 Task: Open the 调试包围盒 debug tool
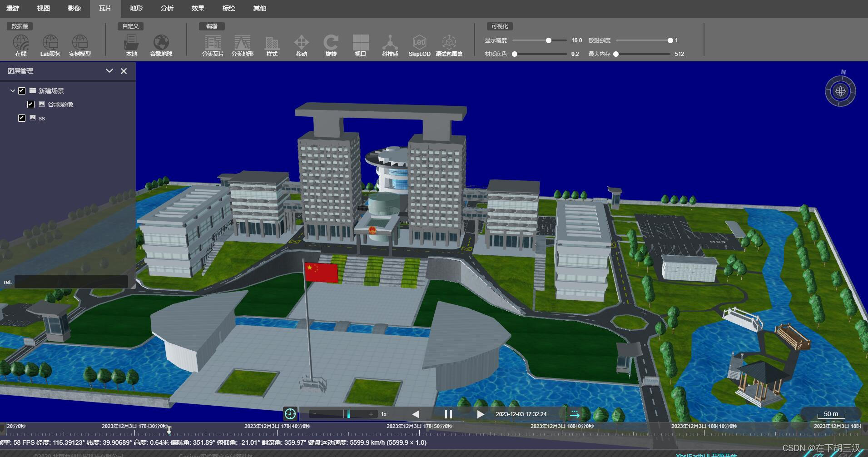click(450, 45)
